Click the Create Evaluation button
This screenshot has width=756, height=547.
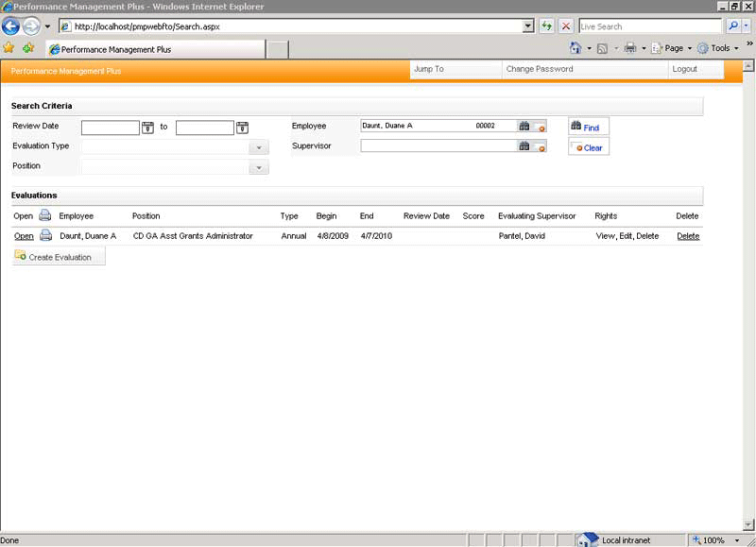pyautogui.click(x=59, y=257)
